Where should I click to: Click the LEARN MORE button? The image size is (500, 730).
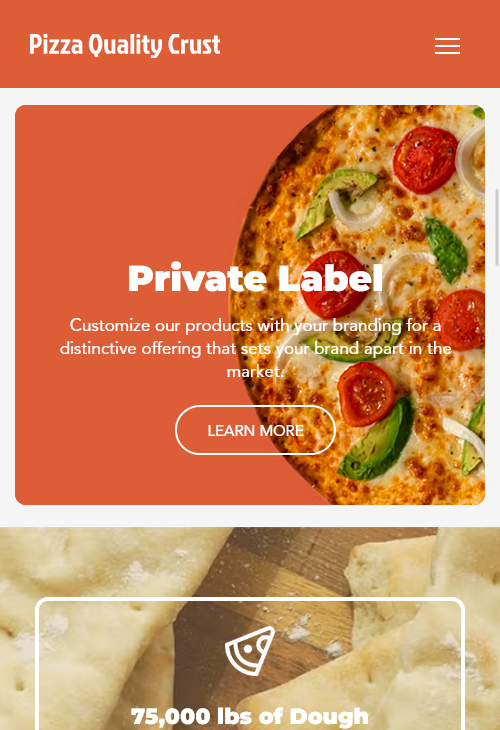click(x=255, y=430)
